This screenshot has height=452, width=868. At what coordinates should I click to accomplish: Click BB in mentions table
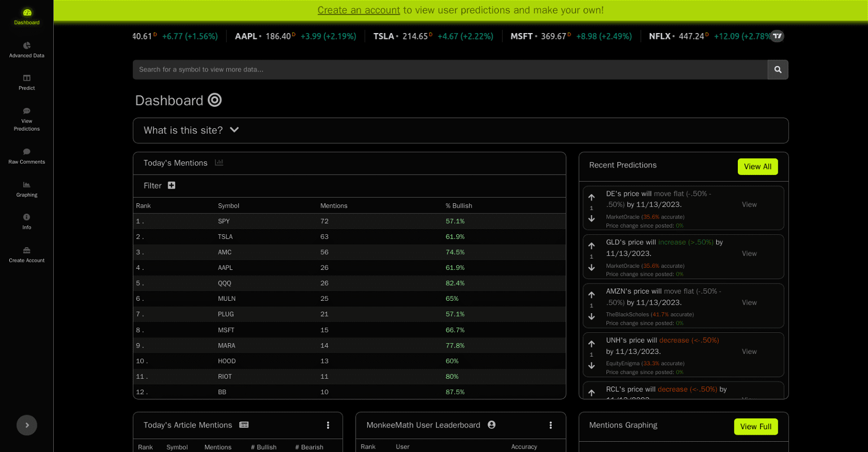point(222,392)
